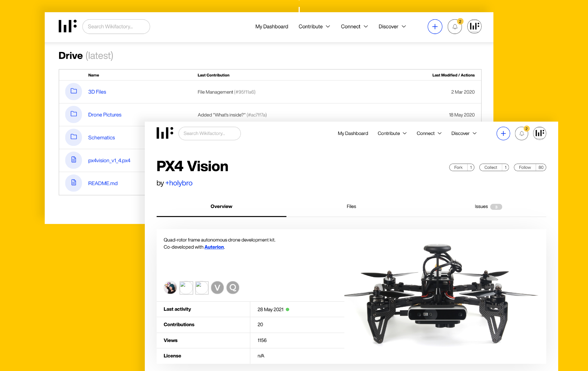Open the notifications bell in the PX4 Vision window

[x=522, y=133]
